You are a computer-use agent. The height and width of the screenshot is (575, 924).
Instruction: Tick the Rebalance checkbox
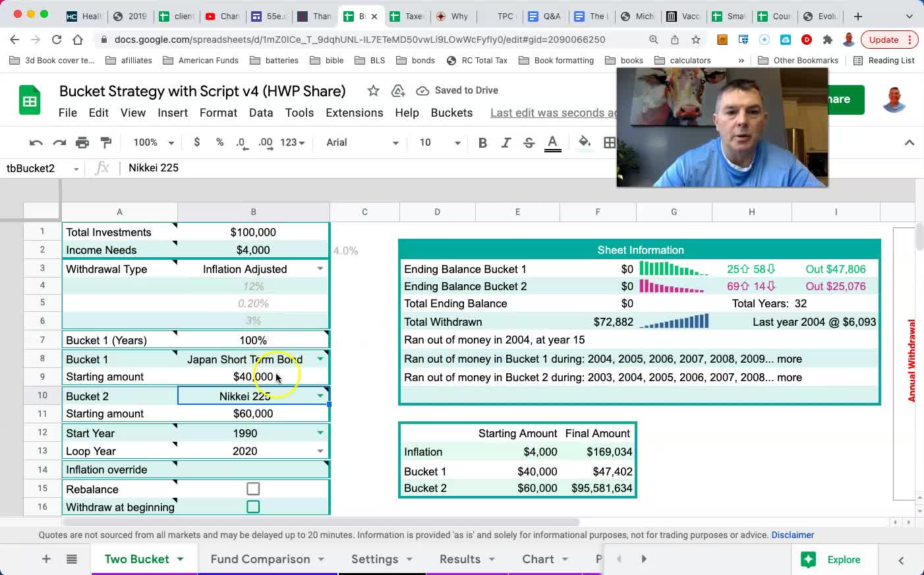[x=253, y=489]
